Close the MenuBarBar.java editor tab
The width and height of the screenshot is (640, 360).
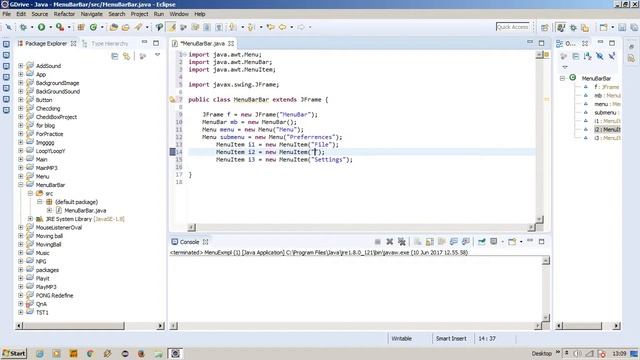pyautogui.click(x=231, y=43)
